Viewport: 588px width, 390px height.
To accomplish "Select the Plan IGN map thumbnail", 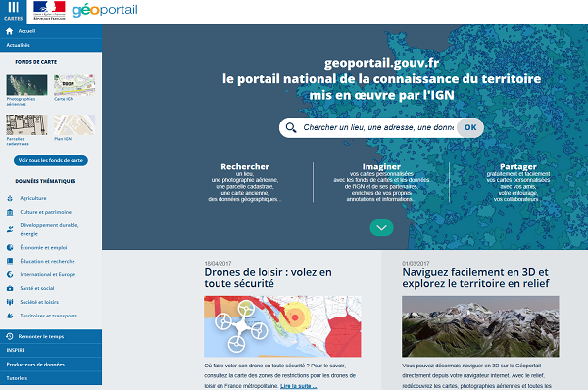I will click(x=74, y=124).
